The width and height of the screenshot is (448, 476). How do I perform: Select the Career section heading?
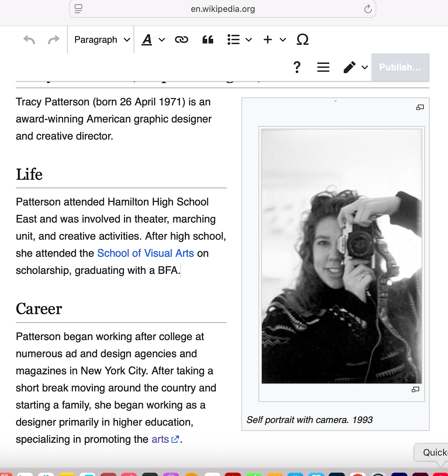coord(39,309)
